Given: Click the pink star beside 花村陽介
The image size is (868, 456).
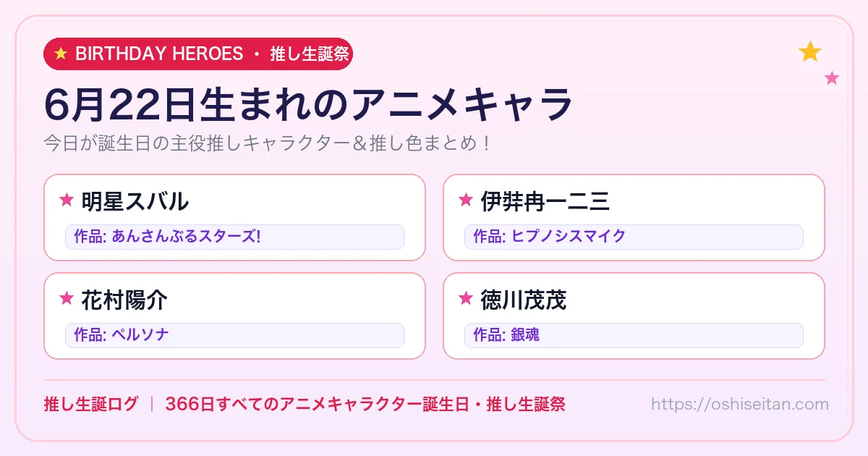Looking at the screenshot, I should (67, 298).
